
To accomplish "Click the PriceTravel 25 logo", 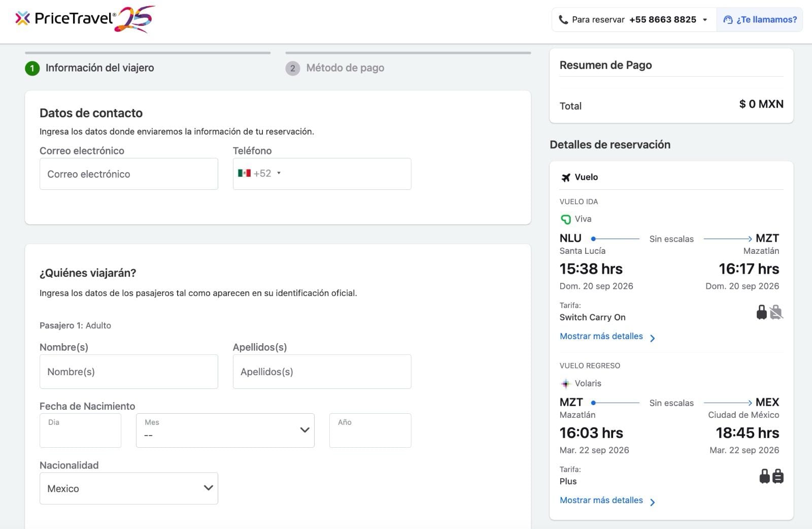I will 85,19.
